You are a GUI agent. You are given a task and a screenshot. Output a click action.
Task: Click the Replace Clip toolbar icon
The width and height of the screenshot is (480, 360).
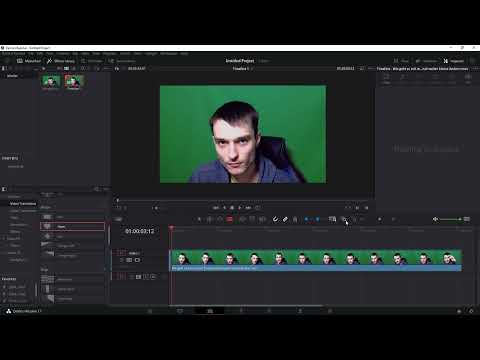click(262, 219)
